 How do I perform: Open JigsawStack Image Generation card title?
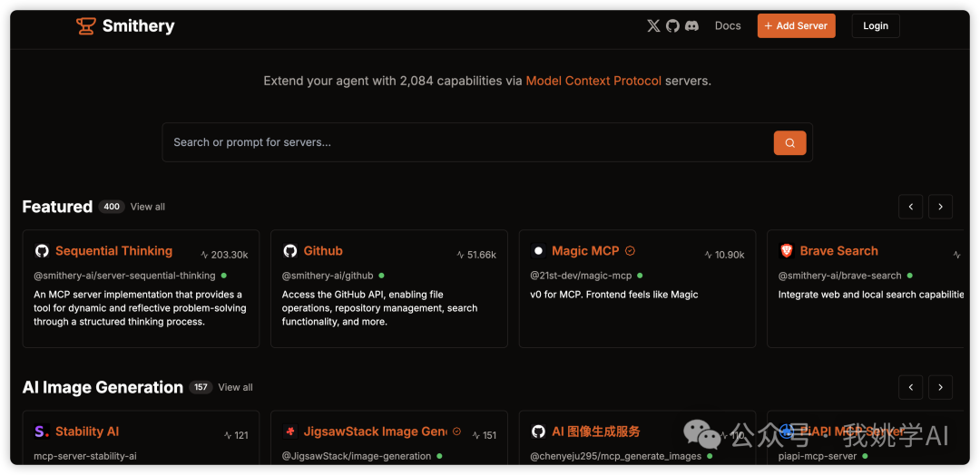point(375,431)
